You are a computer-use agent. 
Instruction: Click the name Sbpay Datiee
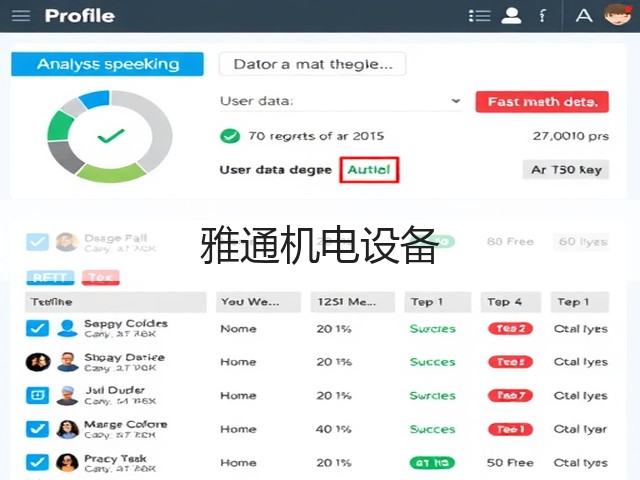(124, 358)
